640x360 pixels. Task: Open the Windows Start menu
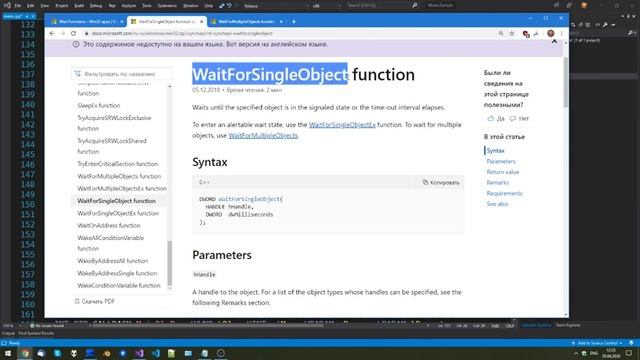click(8, 353)
